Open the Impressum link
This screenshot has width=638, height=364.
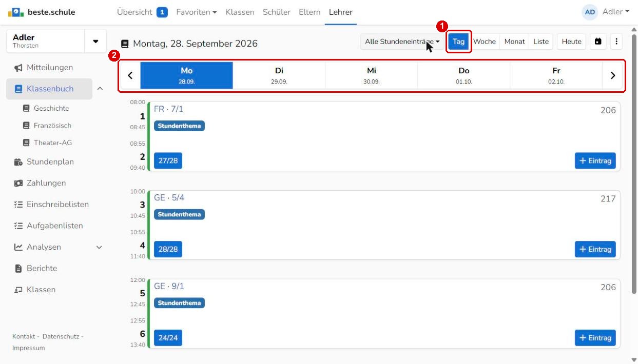tap(29, 348)
